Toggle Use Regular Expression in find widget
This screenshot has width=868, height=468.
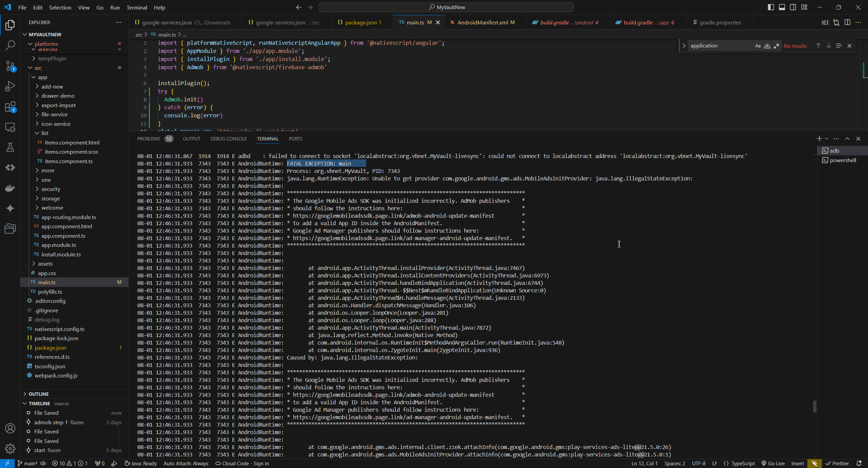776,46
